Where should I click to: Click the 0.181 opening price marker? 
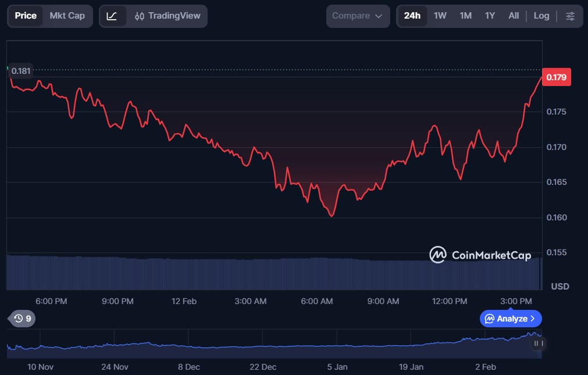coord(21,71)
